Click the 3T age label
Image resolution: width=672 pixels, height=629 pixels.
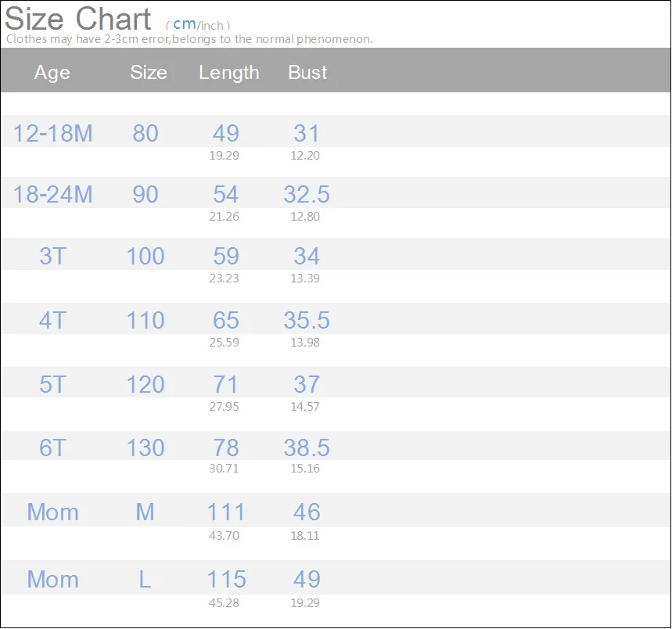(x=52, y=256)
